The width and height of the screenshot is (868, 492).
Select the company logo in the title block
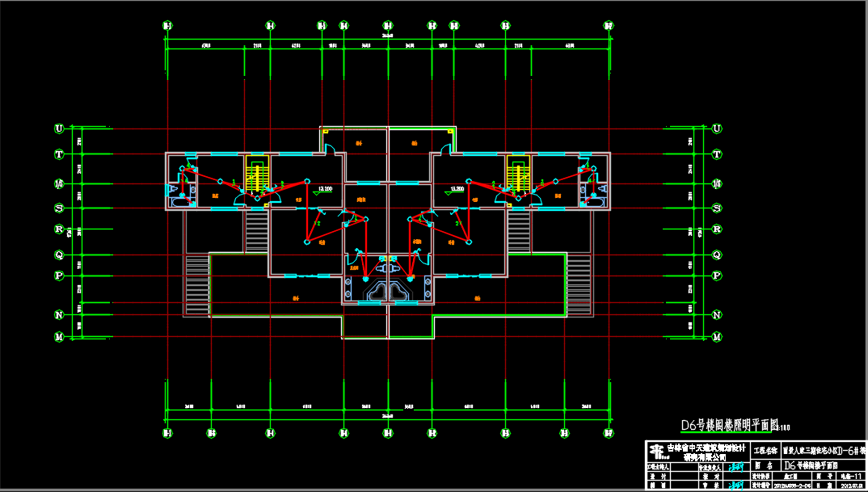coord(657,452)
